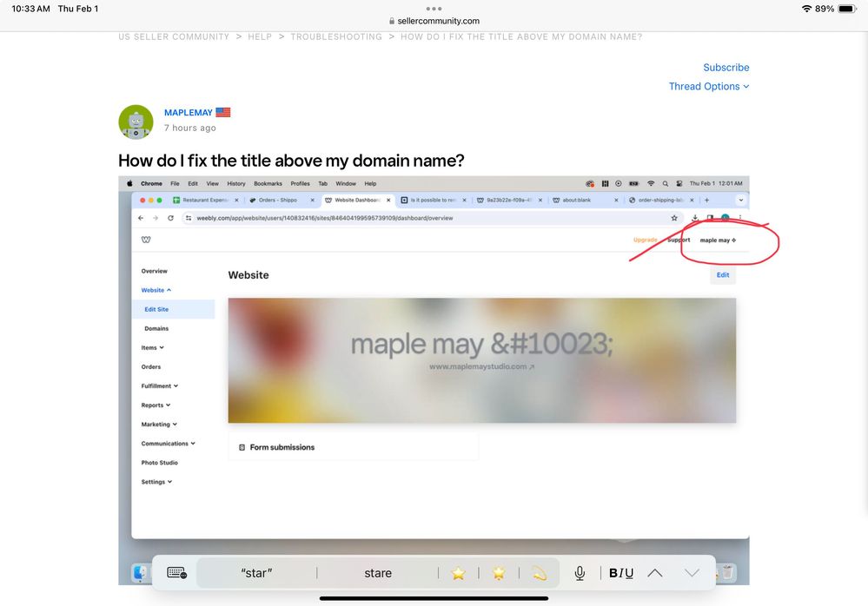Viewport: 868px width, 606px height.
Task: Tap the Bookmarks menu in the embedded Chrome menu bar
Action: 268,183
